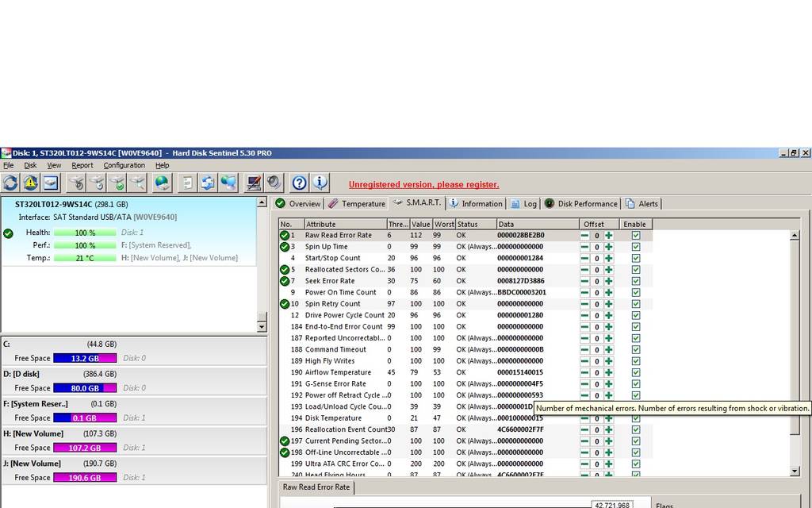
Task: Uncheck Enable for Spin Up Time
Action: coord(636,247)
